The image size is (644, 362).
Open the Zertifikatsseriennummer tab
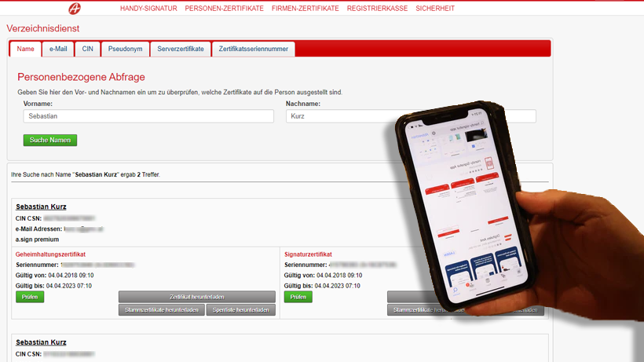254,49
